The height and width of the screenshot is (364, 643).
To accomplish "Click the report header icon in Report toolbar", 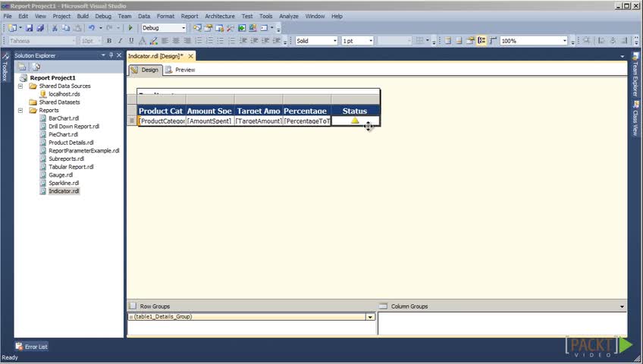I will coord(448,41).
